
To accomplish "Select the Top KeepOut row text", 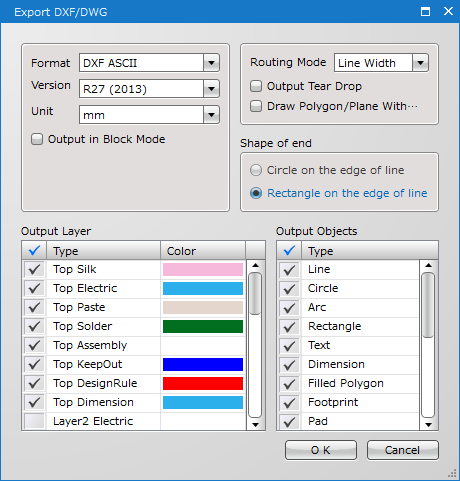I will tap(88, 364).
